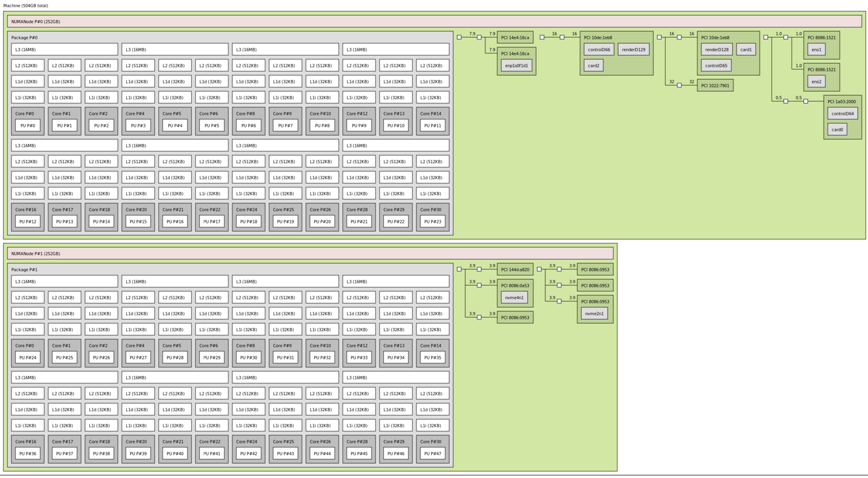This screenshot has width=868, height=478.
Task: Click the PU P#0 box
Action: point(28,126)
